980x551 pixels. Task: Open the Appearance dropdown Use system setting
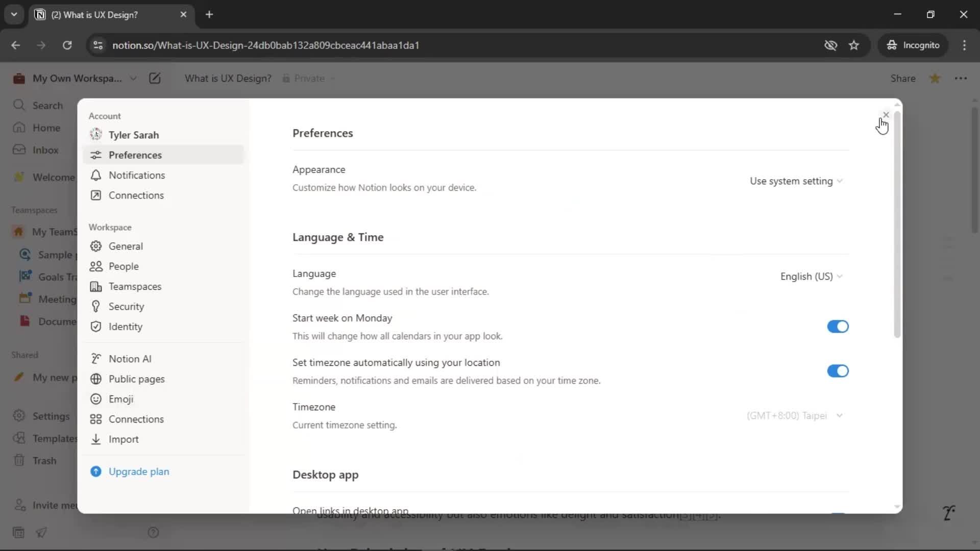tap(796, 181)
